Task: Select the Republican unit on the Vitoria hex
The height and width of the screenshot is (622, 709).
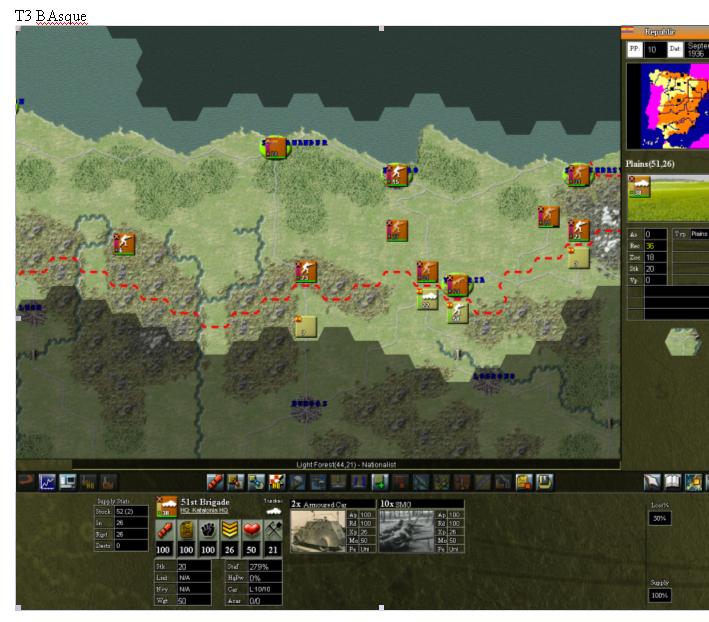Action: coord(456,285)
